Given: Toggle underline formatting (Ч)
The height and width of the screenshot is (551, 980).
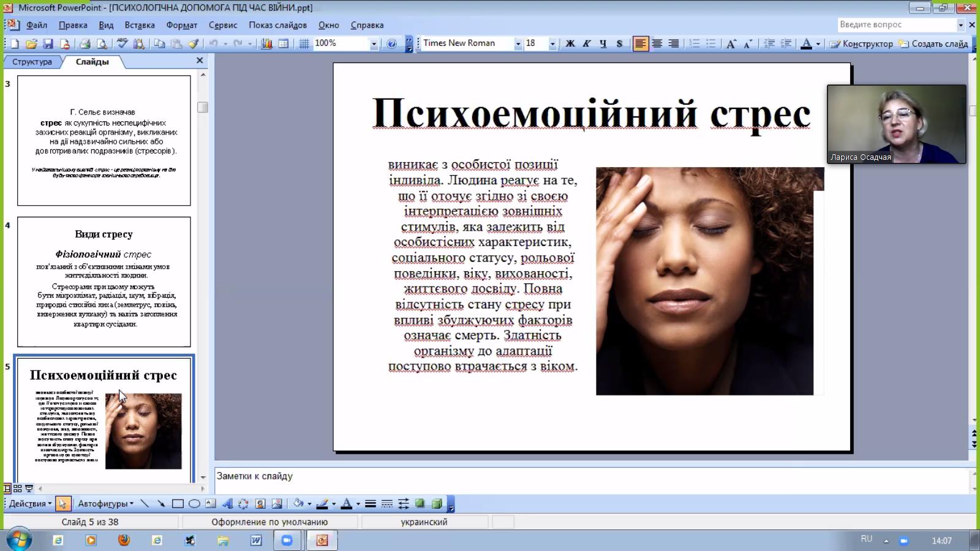Looking at the screenshot, I should (603, 43).
